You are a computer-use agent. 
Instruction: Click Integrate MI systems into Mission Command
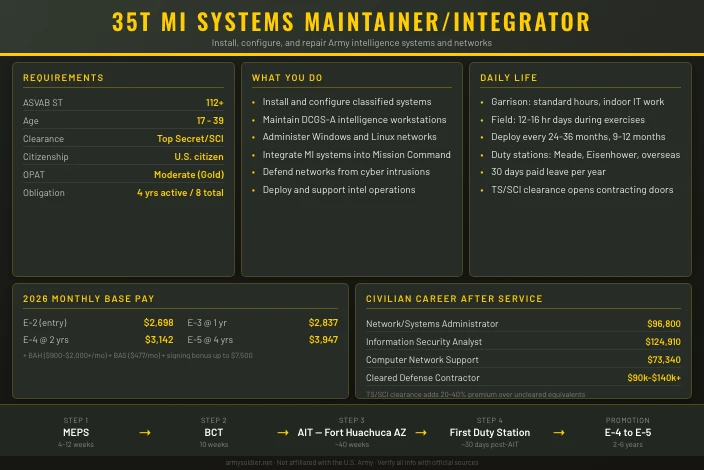click(x=356, y=154)
